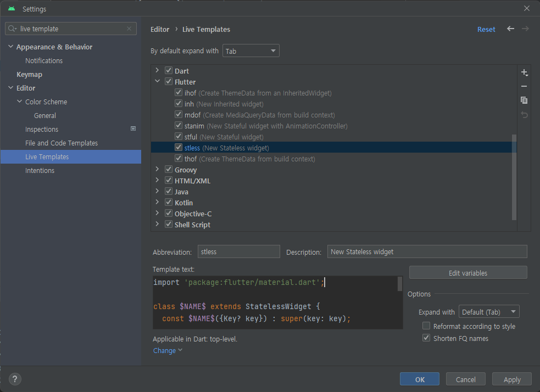Image resolution: width=540 pixels, height=392 pixels.
Task: Collapse the Editor settings section
Action: pos(10,88)
